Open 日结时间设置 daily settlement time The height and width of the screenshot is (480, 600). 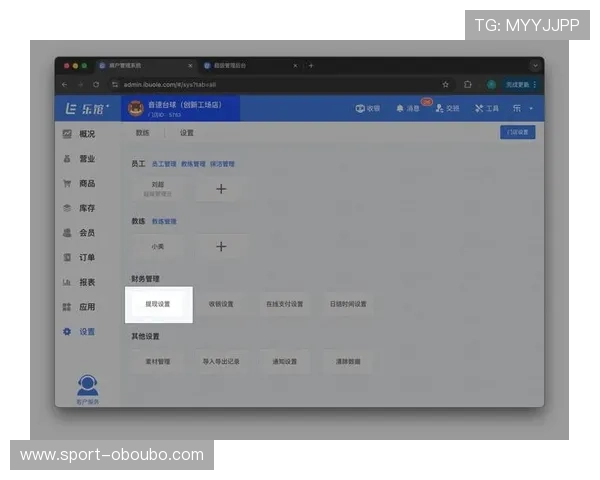348,304
